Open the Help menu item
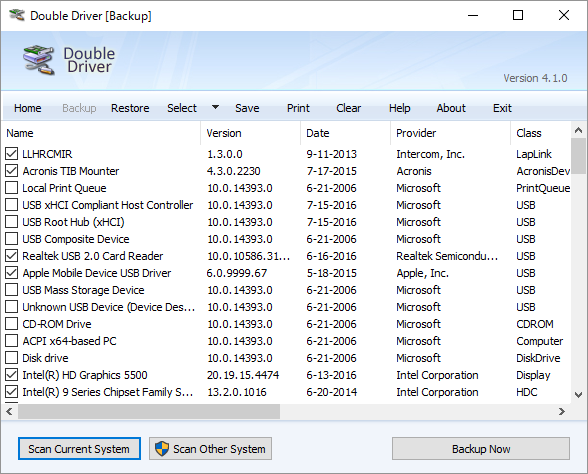 tap(399, 108)
